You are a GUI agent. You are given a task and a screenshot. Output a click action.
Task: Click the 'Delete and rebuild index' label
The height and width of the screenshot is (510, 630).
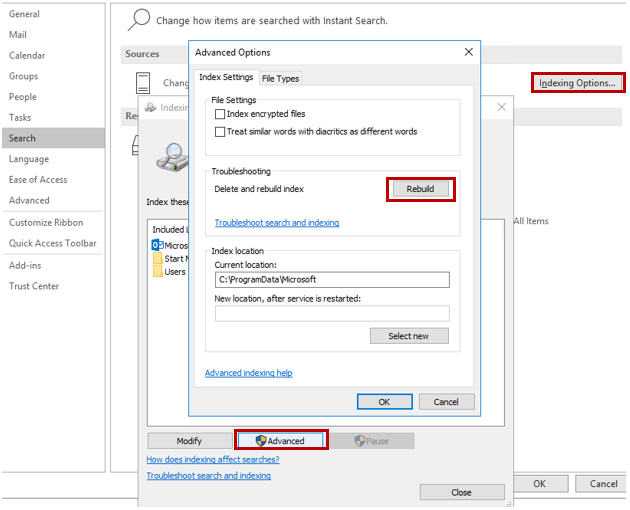pos(259,189)
